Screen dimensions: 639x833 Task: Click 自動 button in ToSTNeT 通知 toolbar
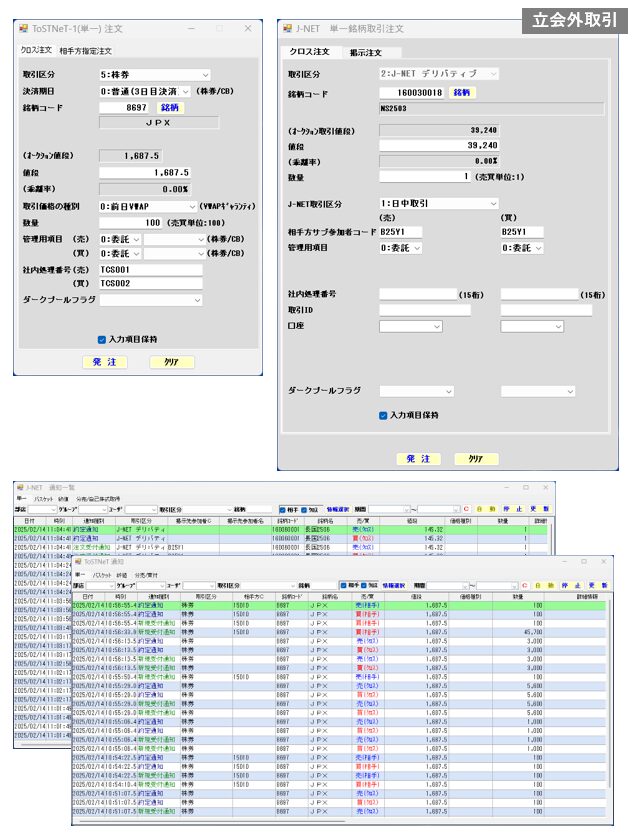tap(544, 585)
